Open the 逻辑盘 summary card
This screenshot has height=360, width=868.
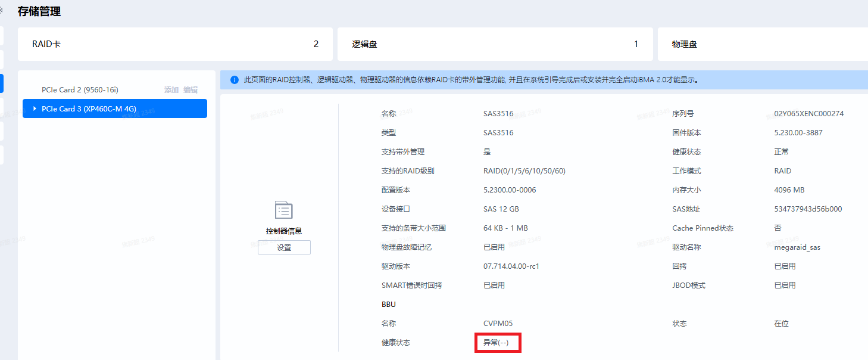coord(495,44)
